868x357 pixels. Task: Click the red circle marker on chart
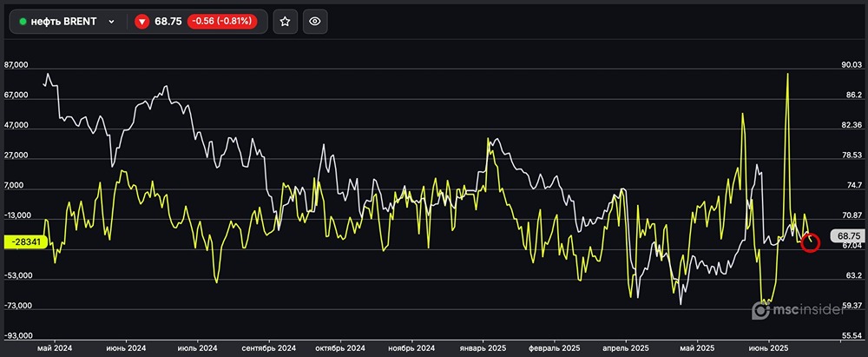point(810,242)
